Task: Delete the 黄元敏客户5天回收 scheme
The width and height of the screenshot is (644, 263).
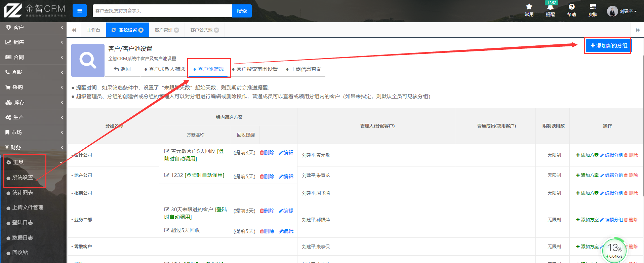Action: pos(267,153)
